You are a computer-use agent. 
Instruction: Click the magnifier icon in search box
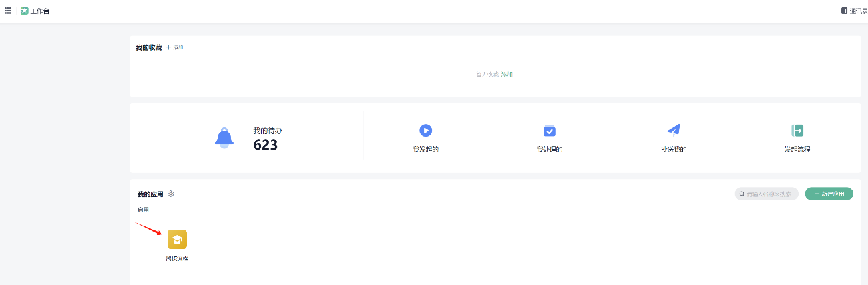(x=742, y=194)
